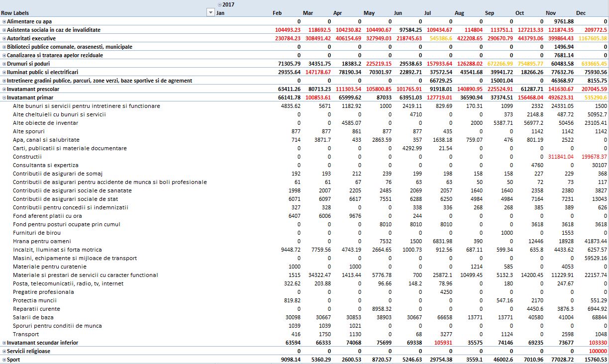This screenshot has height=364, width=609.
Task: Select the Salarii de baza row label
Action: (33, 317)
